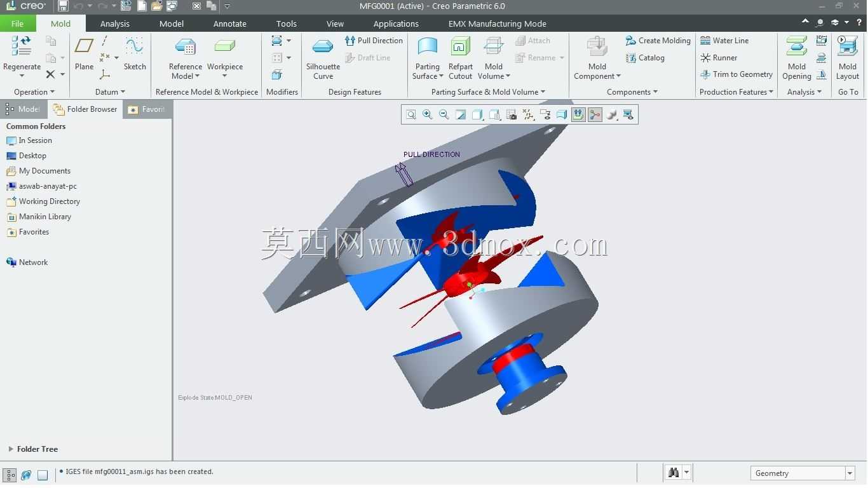868x488 pixels.
Task: Add a Water Line feature
Action: click(x=724, y=41)
